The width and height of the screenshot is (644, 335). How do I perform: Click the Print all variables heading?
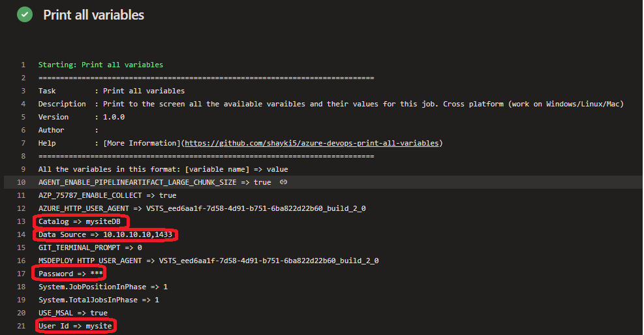(94, 15)
